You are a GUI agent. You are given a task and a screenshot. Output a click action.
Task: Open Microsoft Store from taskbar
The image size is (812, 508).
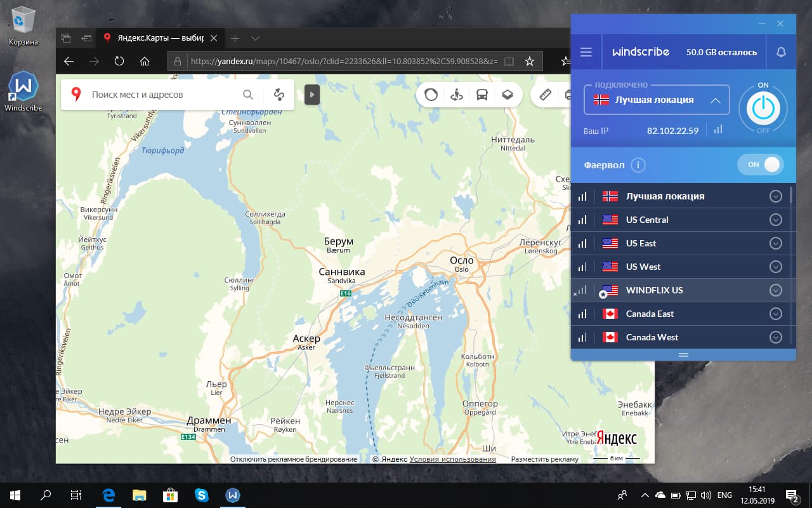[x=170, y=495]
